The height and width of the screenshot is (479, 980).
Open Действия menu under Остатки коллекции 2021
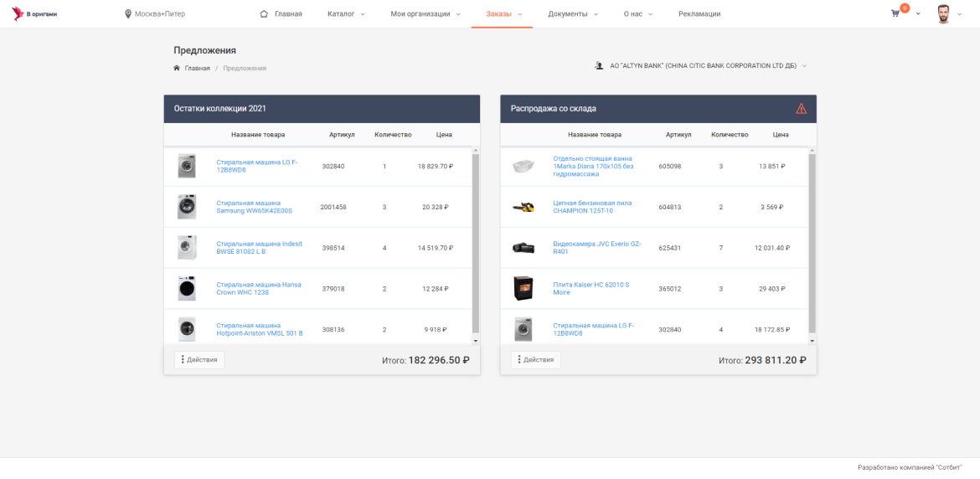coord(199,360)
